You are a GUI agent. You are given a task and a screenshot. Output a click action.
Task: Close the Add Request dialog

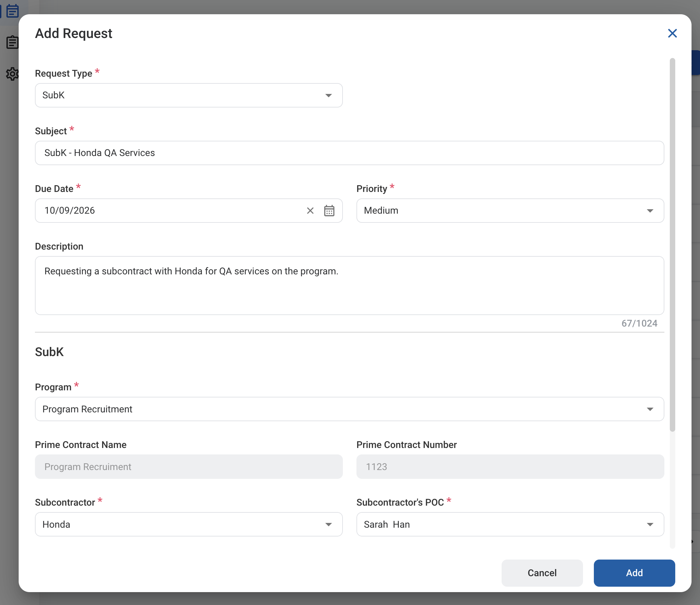point(672,33)
